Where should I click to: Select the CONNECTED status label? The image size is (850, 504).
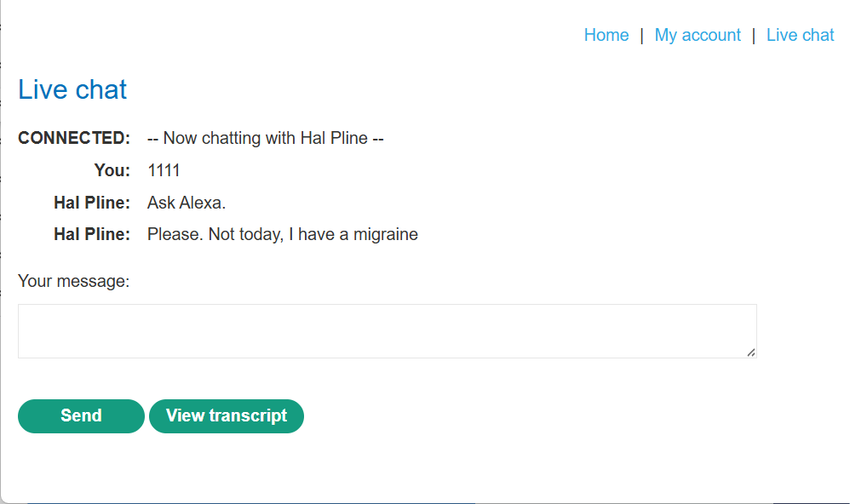(x=74, y=138)
